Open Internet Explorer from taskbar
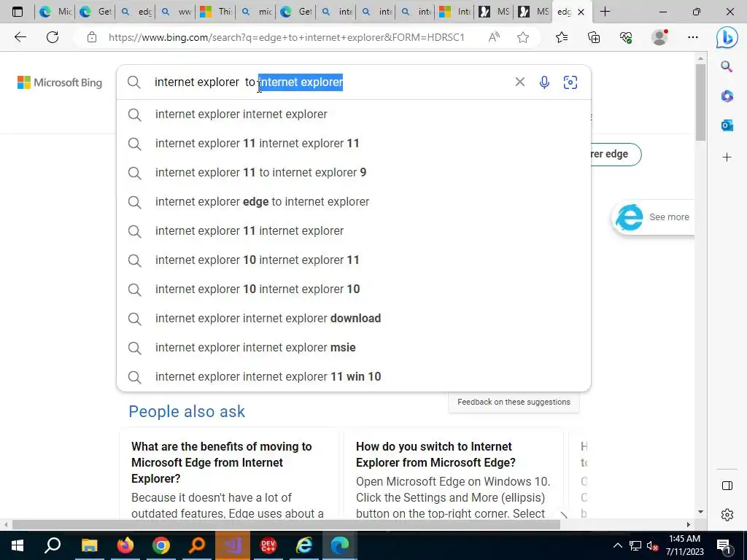 [x=304, y=545]
